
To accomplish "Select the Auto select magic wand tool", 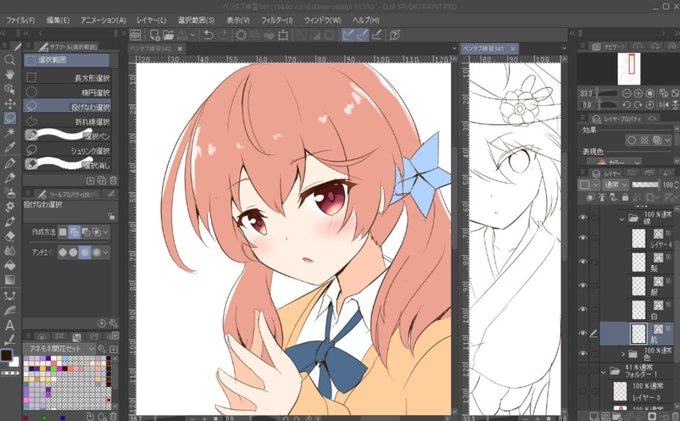I will pos(10,133).
